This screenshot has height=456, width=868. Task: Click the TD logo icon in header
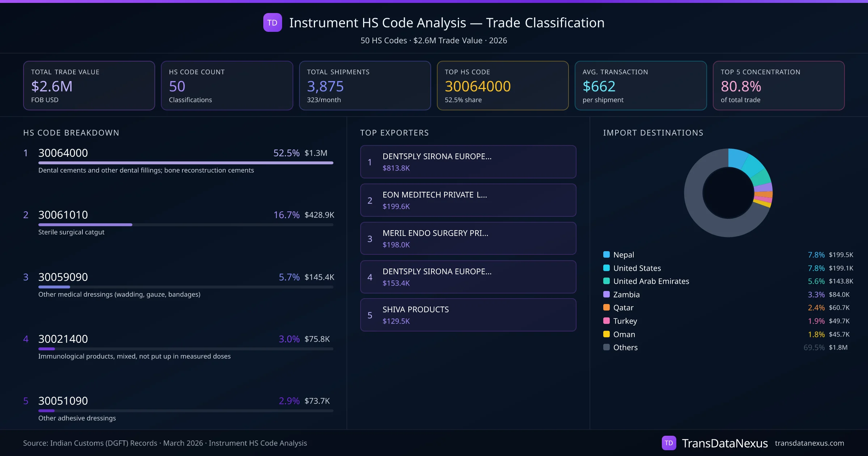[272, 23]
